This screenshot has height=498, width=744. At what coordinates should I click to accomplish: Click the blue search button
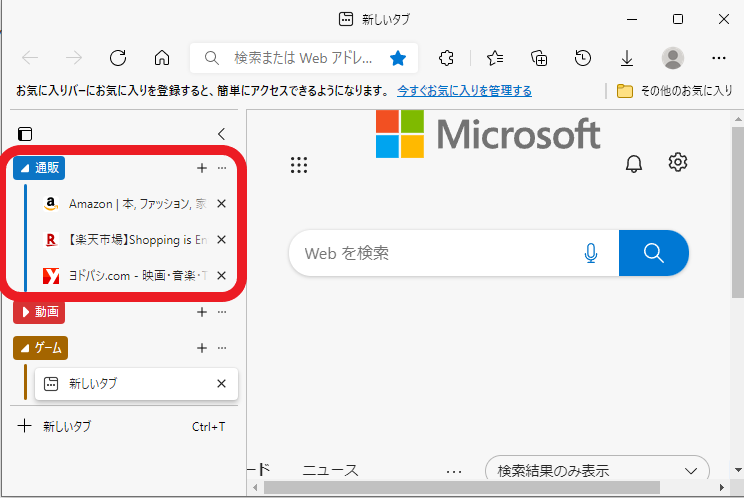[654, 253]
